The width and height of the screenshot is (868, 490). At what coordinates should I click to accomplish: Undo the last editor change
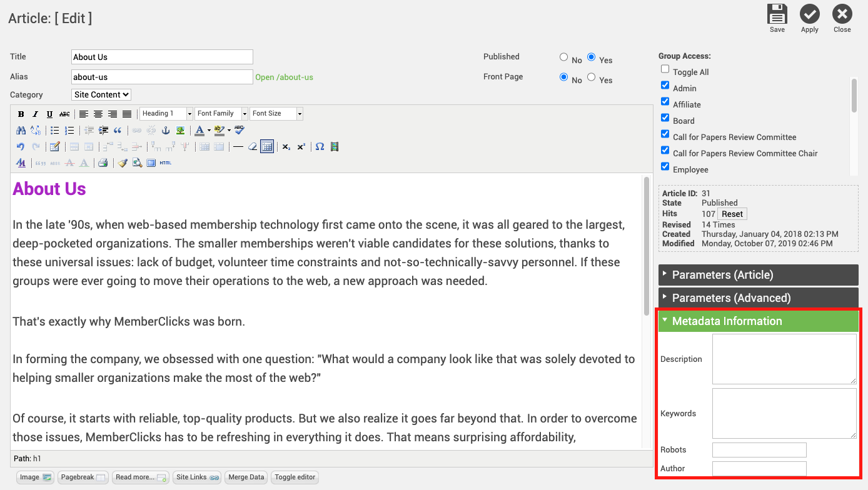coord(21,146)
